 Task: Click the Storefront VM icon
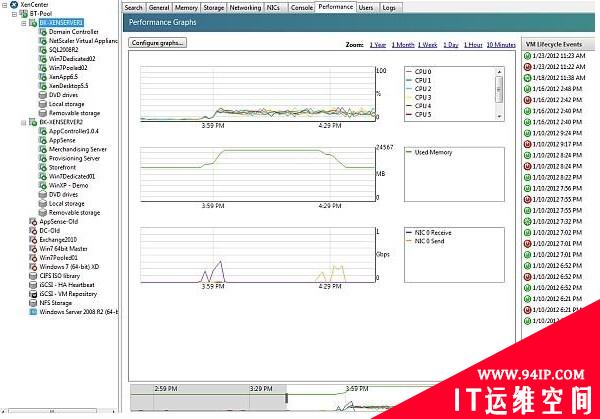point(43,168)
